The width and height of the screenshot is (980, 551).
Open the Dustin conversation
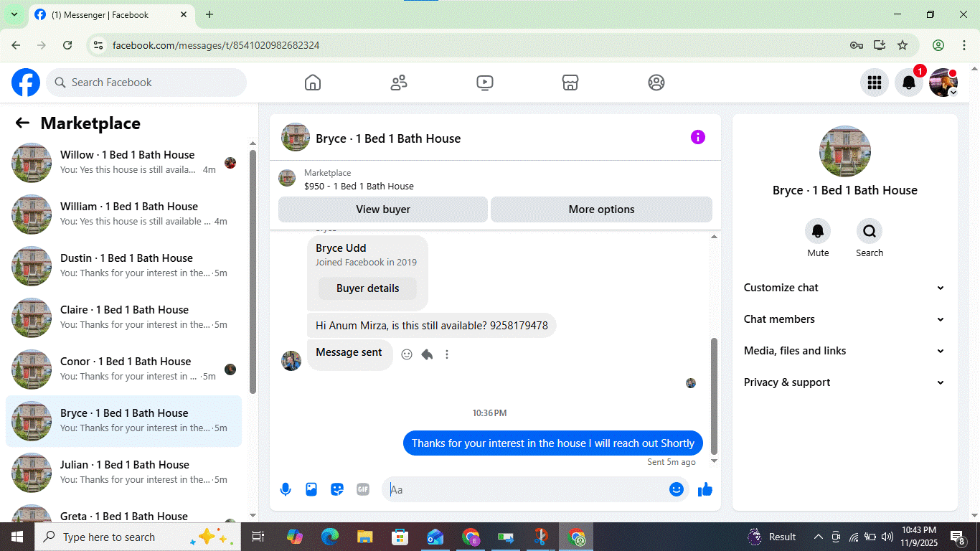point(124,266)
